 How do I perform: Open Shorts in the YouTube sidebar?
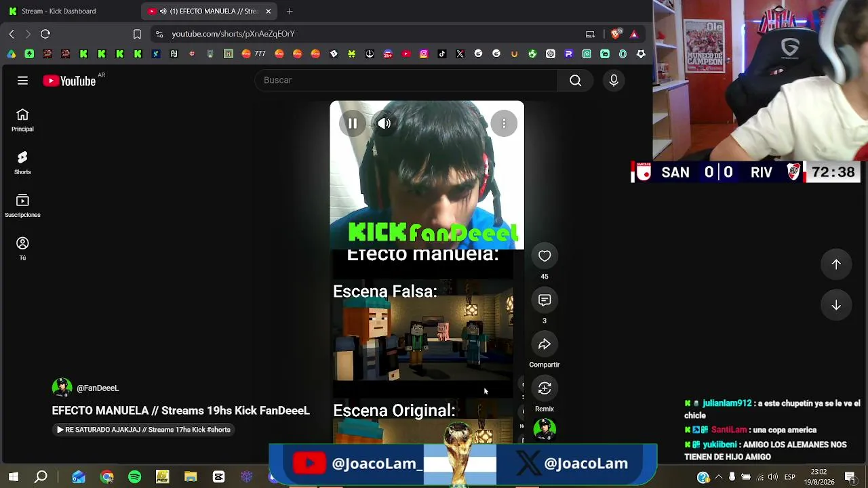(22, 163)
